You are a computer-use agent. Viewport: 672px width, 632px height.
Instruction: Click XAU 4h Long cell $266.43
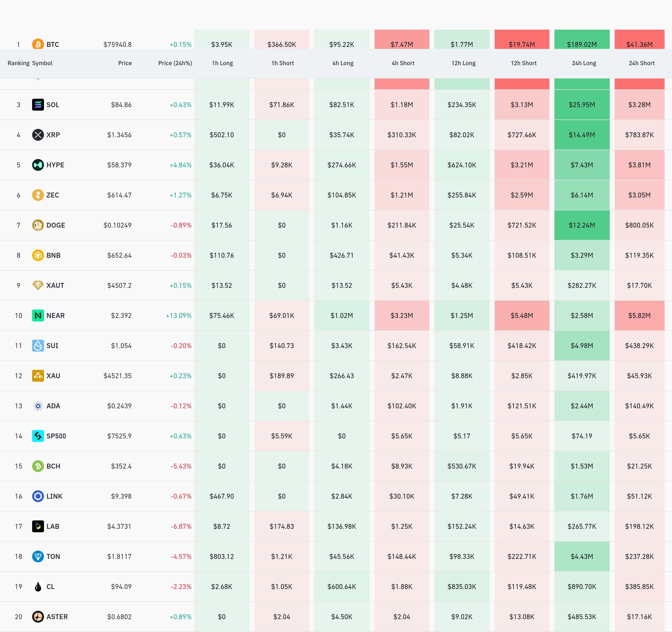coord(342,375)
